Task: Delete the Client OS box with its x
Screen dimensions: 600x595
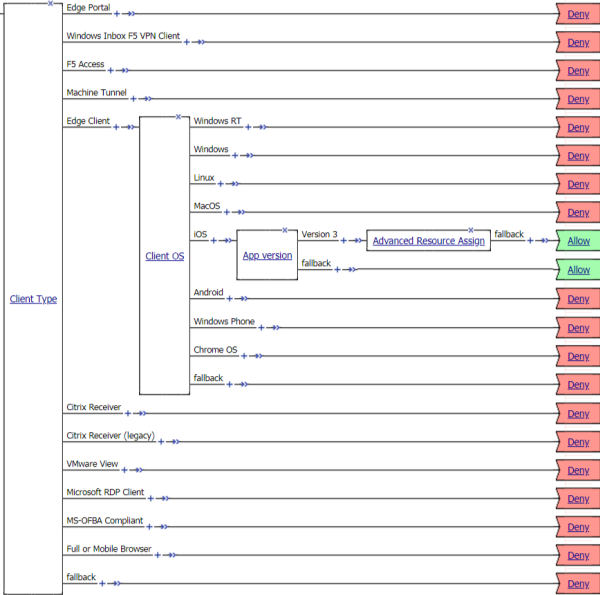Action: pyautogui.click(x=178, y=116)
